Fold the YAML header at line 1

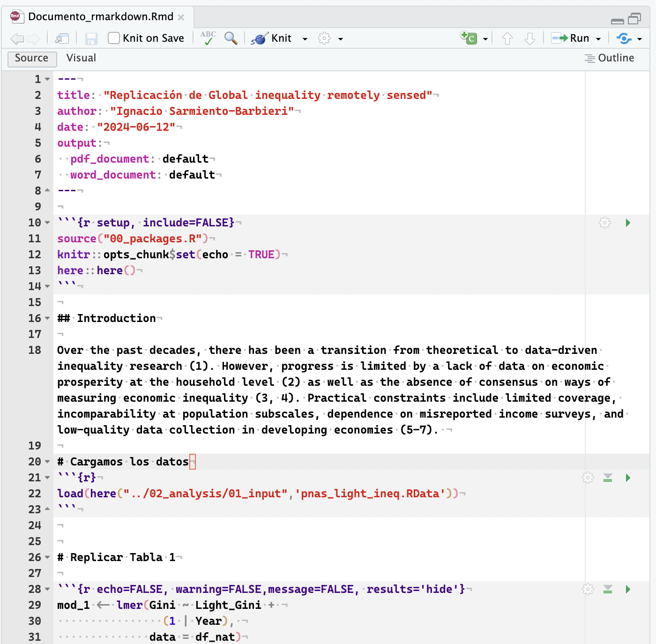pyautogui.click(x=47, y=79)
